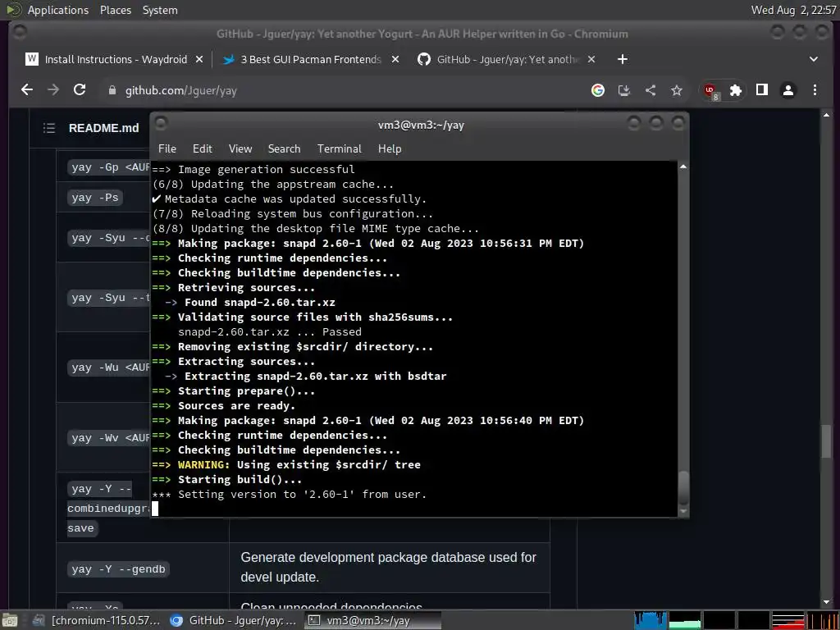Click the README.md heading
Screen dimensions: 840x630
(x=104, y=128)
